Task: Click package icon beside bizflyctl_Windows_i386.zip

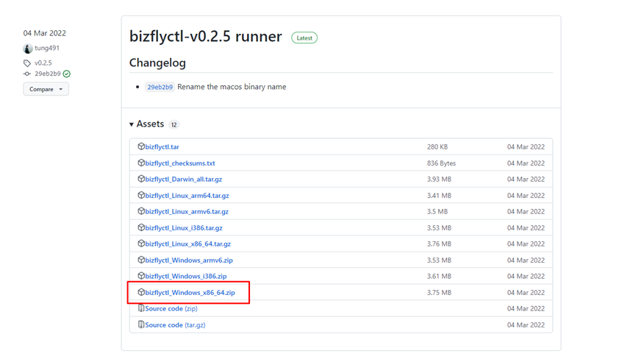Action: pyautogui.click(x=141, y=276)
